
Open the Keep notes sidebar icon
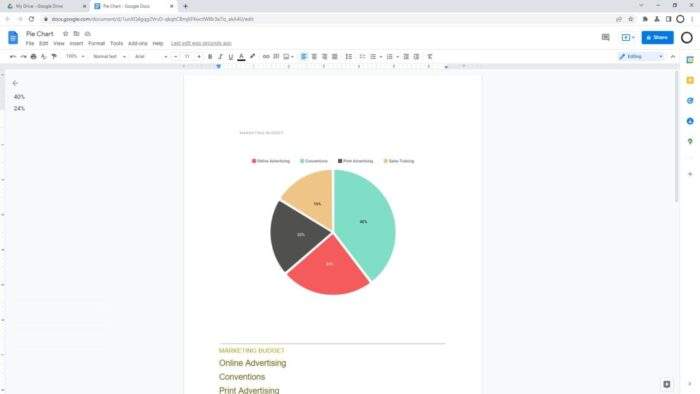tap(690, 80)
